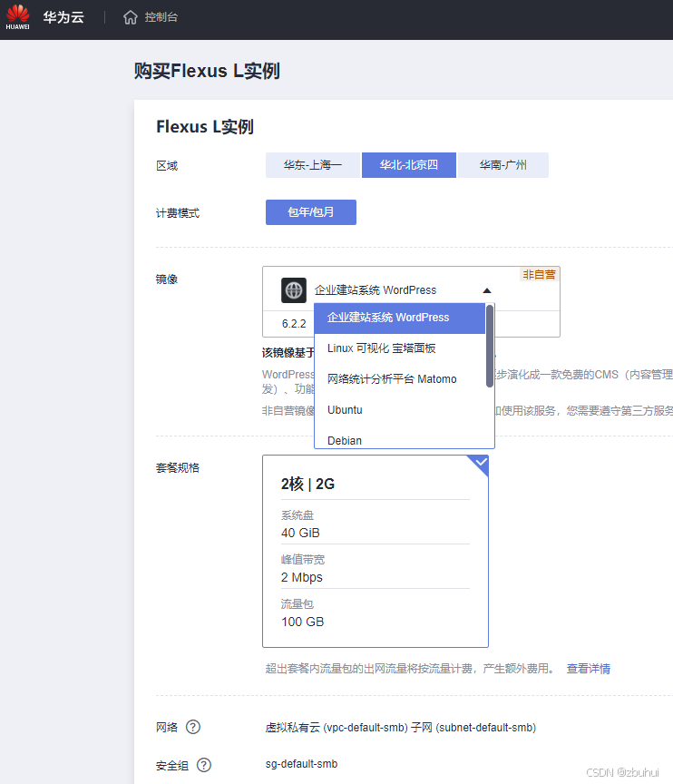Show help for 安全组

coord(204,765)
